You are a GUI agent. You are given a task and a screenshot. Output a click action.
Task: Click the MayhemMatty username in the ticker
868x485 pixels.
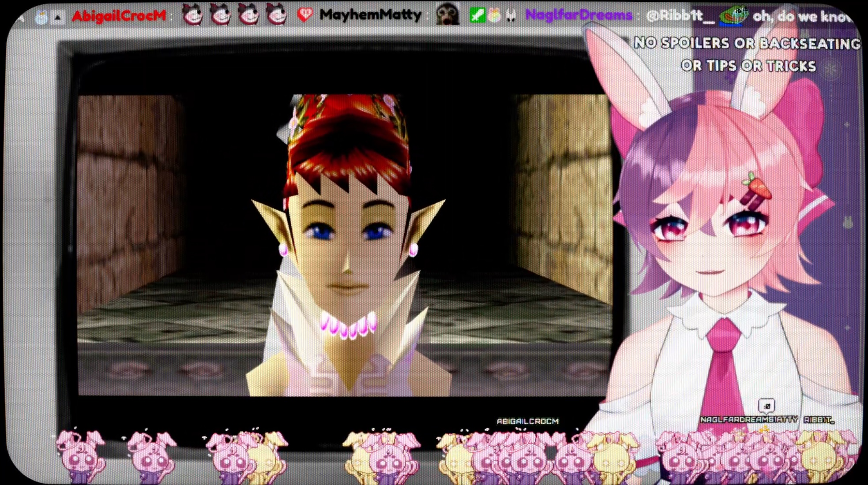tap(370, 15)
